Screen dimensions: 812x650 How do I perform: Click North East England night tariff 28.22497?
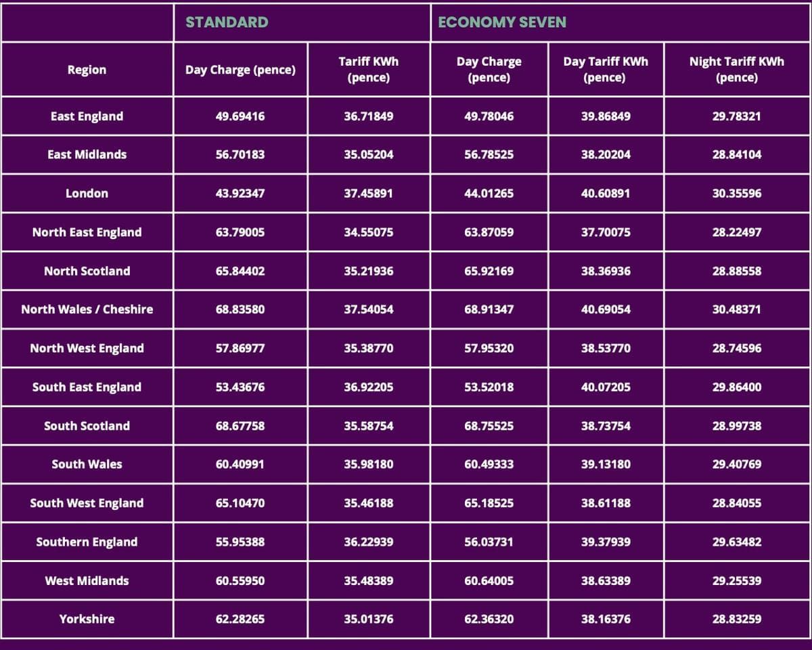pyautogui.click(x=736, y=232)
